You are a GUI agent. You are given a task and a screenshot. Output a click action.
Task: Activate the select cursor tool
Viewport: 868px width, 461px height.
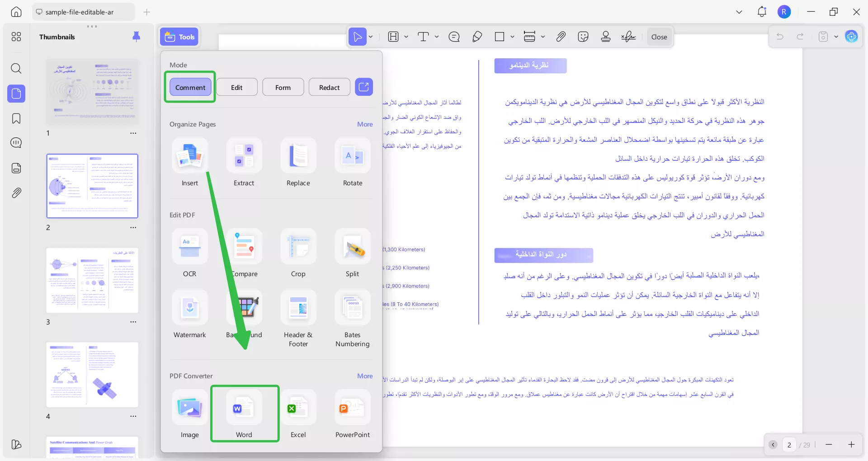pyautogui.click(x=358, y=37)
